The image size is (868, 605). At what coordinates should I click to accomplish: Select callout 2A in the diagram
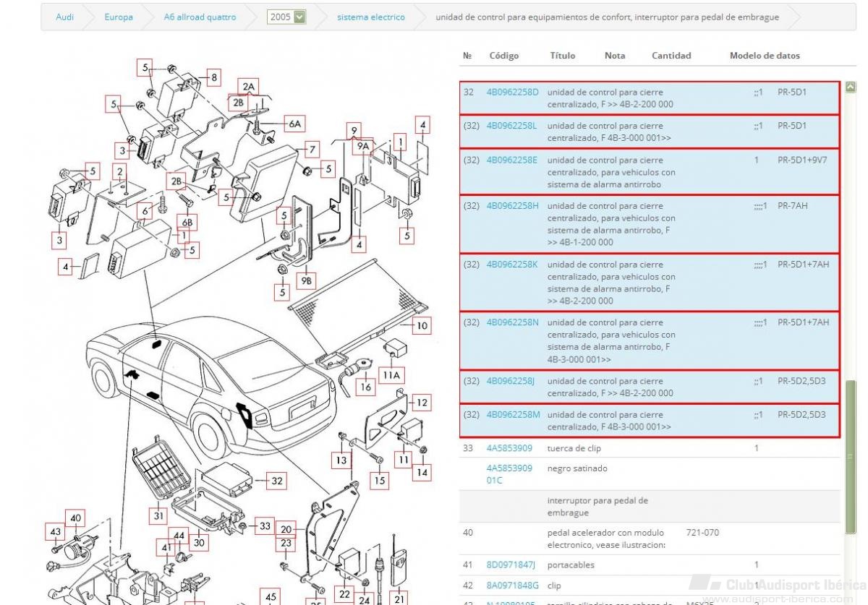249,87
